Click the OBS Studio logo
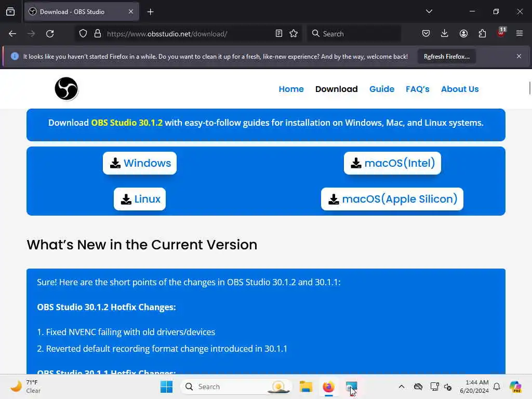The image size is (532, 399). (66, 89)
